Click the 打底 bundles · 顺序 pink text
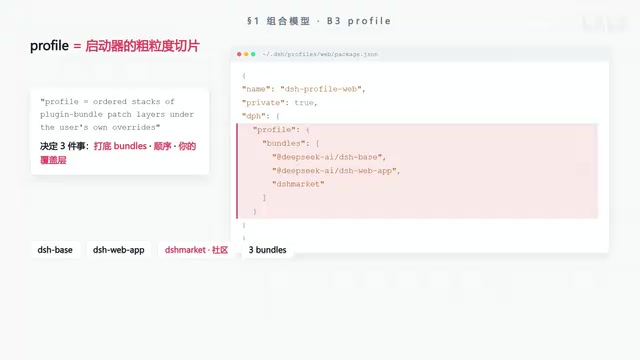Screen dimensions: 640x360 click(x=132, y=146)
